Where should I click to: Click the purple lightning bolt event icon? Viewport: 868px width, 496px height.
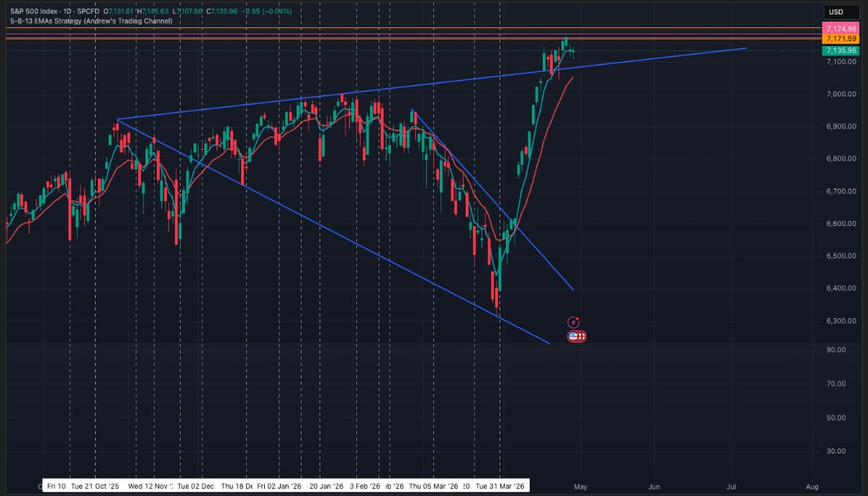point(574,323)
